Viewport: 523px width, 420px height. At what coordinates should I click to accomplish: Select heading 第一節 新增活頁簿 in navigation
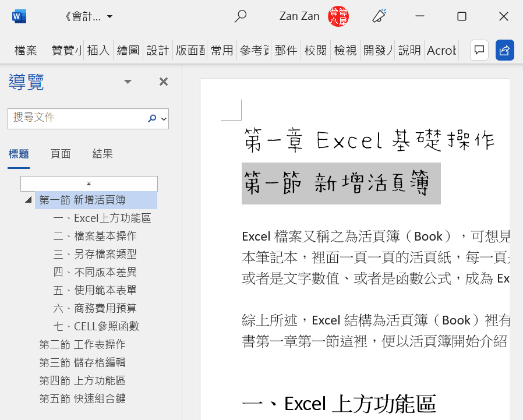[x=96, y=200]
